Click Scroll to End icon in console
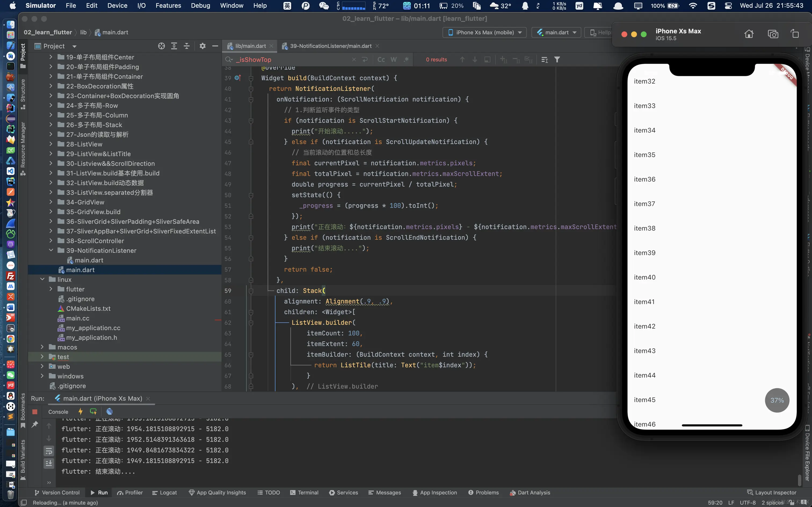Image resolution: width=812 pixels, height=507 pixels. pyautogui.click(x=49, y=464)
